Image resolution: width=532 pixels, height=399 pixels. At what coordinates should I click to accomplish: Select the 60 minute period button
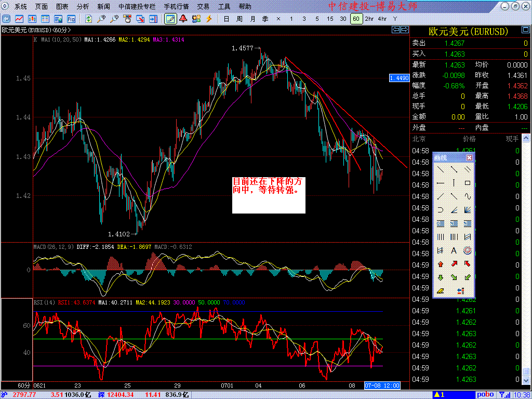point(356,19)
